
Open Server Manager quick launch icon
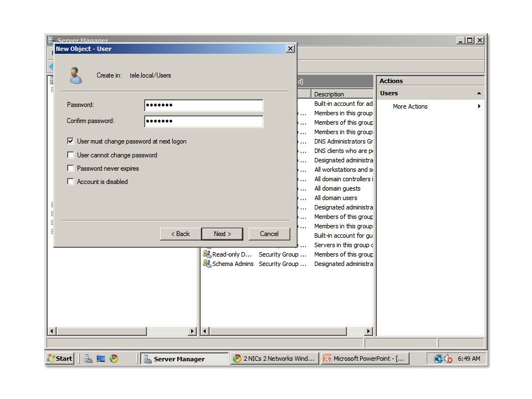(88, 359)
